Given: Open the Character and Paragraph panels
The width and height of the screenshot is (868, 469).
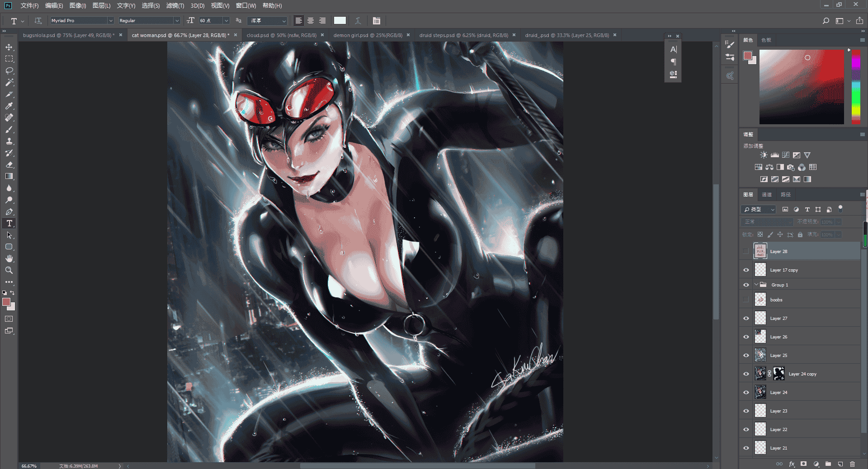Looking at the screenshot, I should [376, 20].
